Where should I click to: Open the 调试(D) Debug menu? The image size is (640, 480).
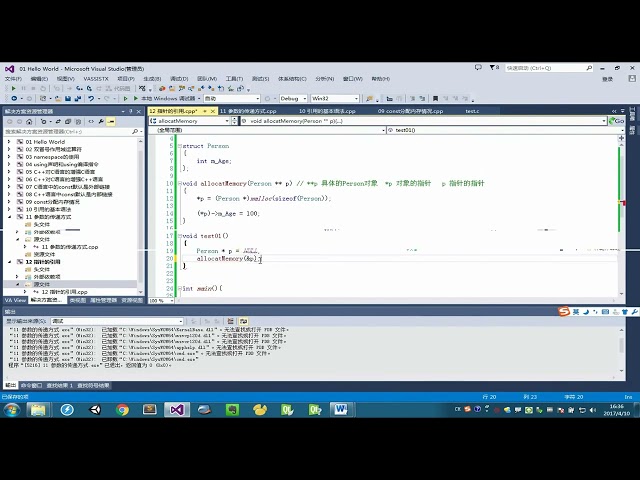(179, 79)
